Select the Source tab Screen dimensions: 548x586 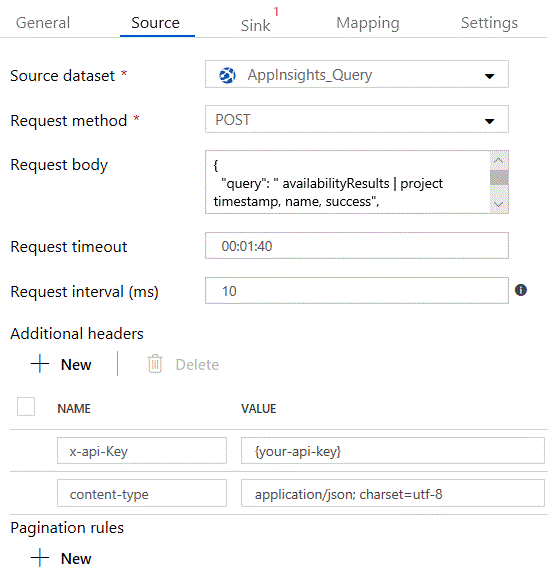click(x=156, y=23)
